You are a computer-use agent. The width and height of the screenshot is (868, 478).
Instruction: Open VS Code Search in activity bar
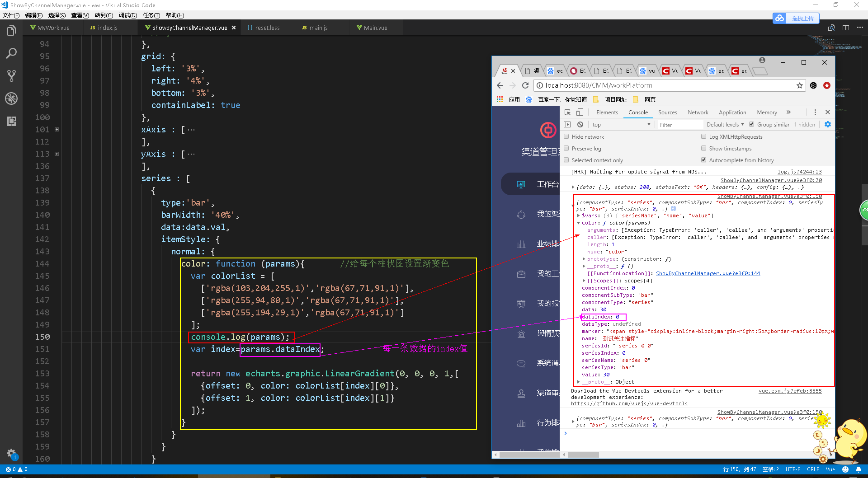click(x=11, y=53)
